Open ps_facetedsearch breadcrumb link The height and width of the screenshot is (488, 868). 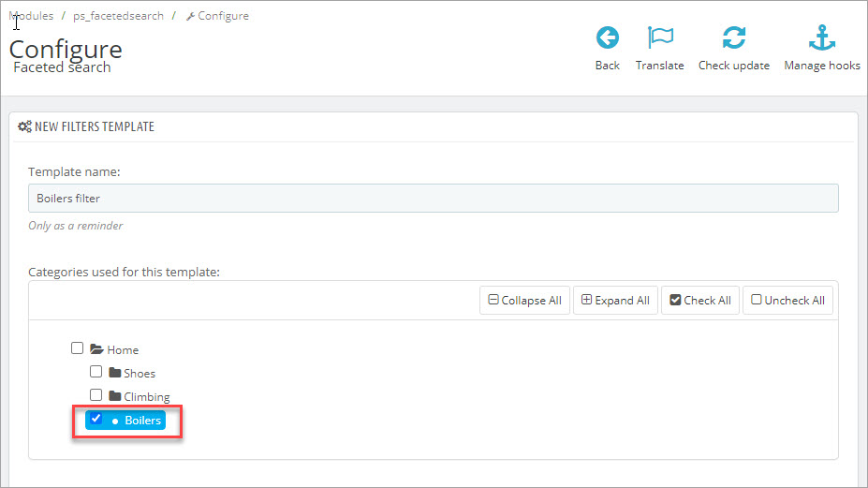coord(119,16)
